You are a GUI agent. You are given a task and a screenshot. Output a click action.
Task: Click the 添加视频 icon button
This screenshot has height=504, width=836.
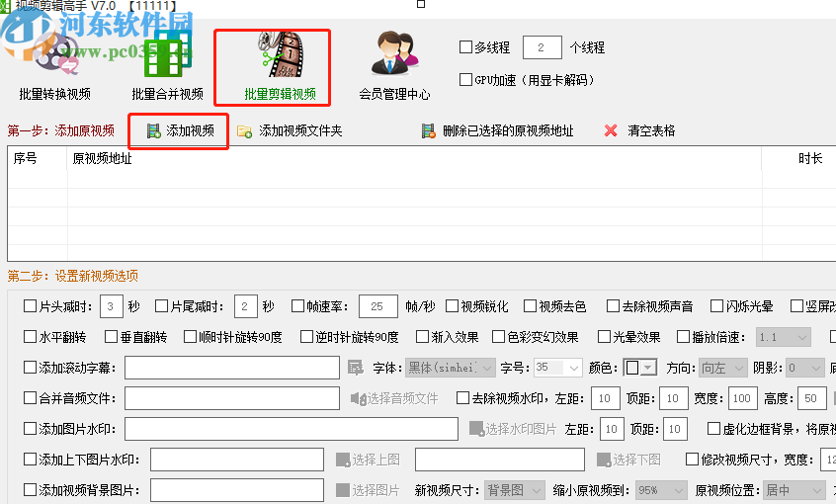pos(154,131)
